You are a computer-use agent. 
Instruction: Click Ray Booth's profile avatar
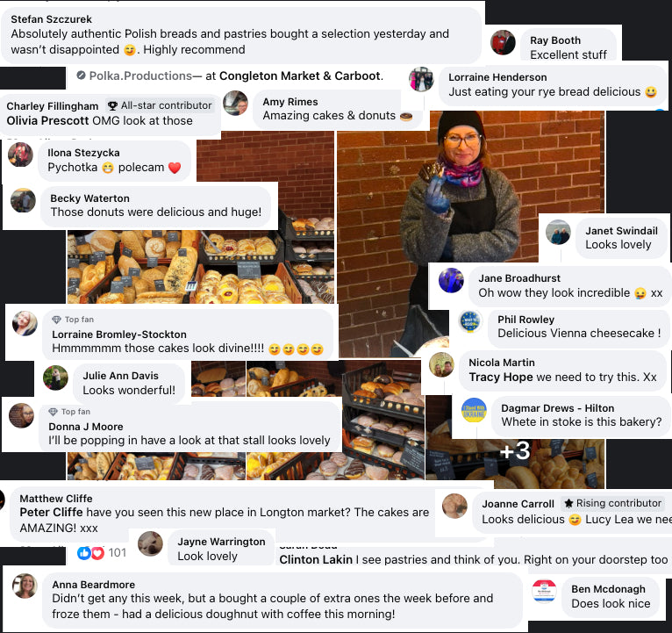[x=503, y=42]
